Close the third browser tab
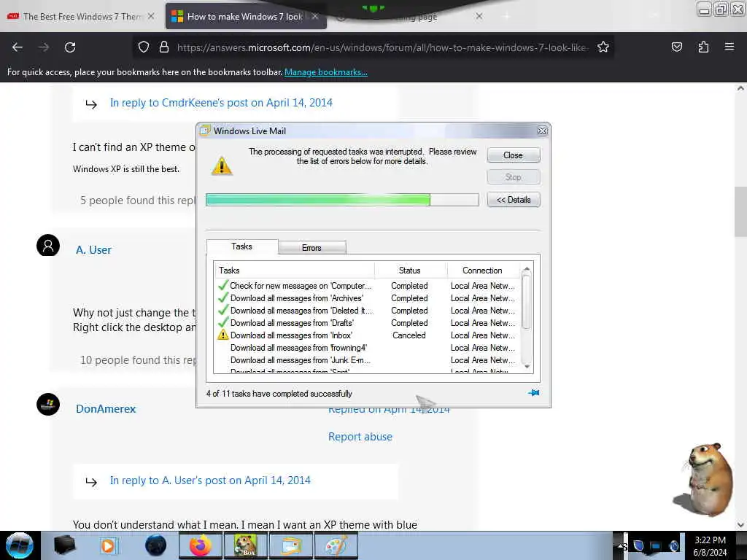This screenshot has height=560, width=747. pos(479,16)
